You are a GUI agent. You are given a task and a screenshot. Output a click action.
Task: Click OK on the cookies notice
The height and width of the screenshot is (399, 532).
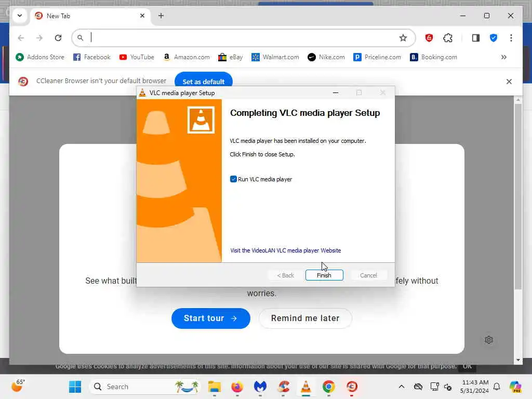[x=467, y=366]
